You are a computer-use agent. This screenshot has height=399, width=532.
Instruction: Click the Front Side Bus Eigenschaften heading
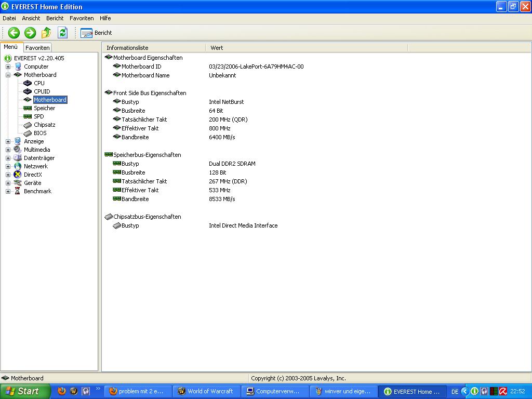(x=150, y=93)
